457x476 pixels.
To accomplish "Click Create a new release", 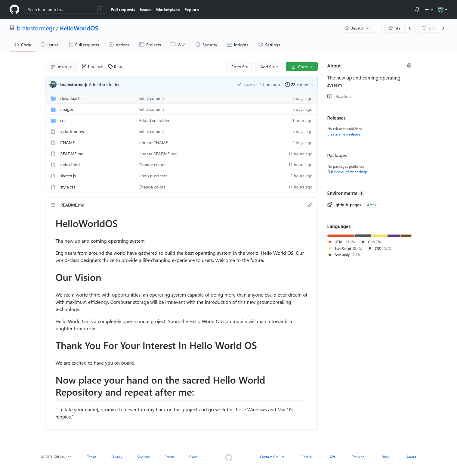I will tap(344, 134).
